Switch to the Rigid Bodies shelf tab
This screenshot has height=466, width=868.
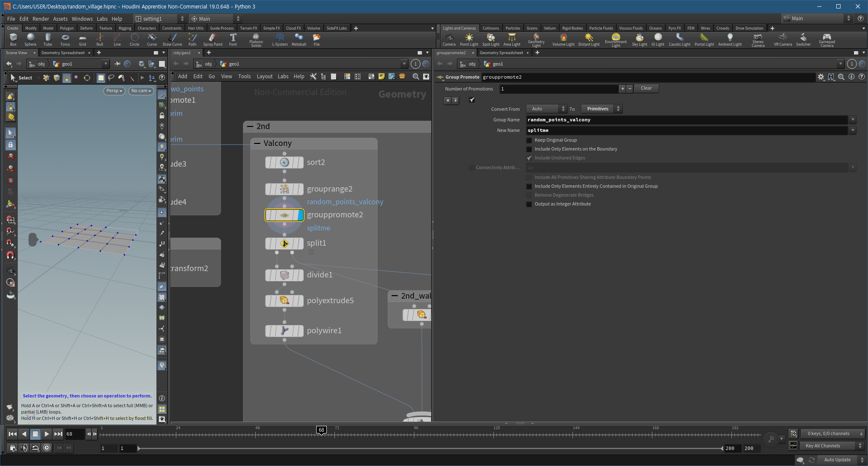click(572, 28)
